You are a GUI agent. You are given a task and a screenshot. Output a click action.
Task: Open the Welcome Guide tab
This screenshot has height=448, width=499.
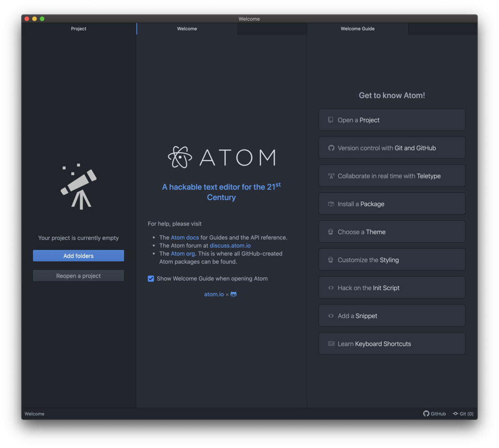357,29
